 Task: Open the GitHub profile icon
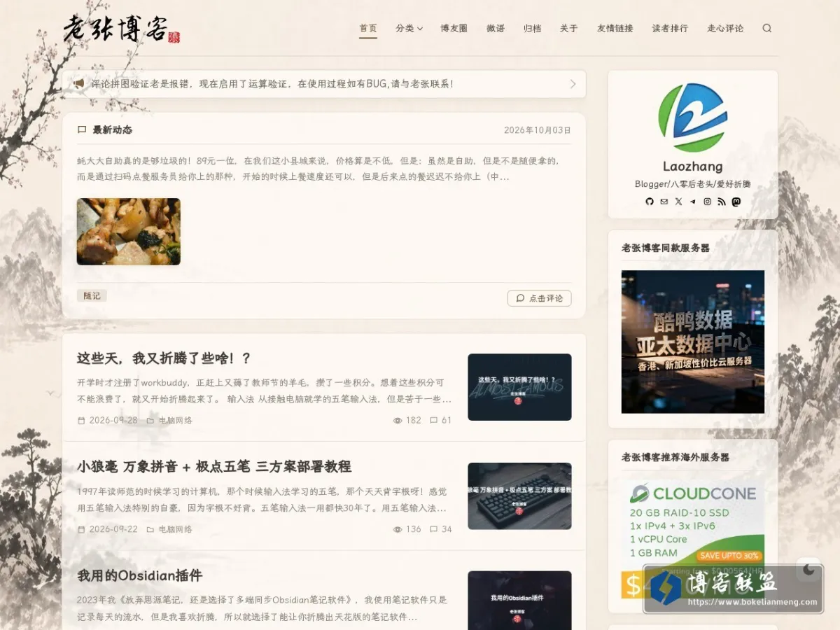650,202
